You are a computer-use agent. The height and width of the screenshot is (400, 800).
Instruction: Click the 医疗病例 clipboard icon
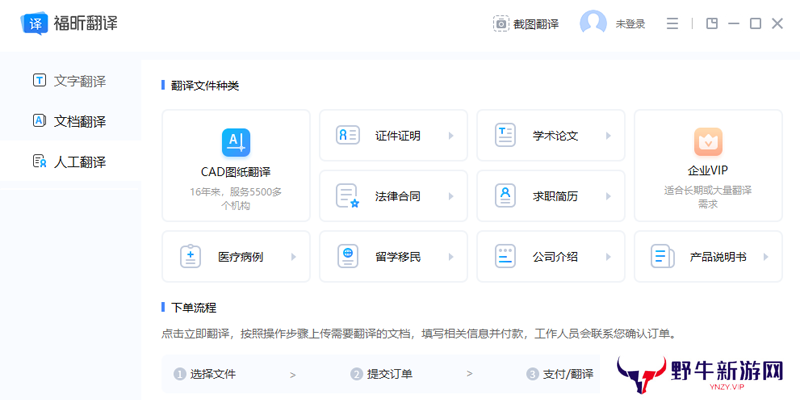click(190, 257)
